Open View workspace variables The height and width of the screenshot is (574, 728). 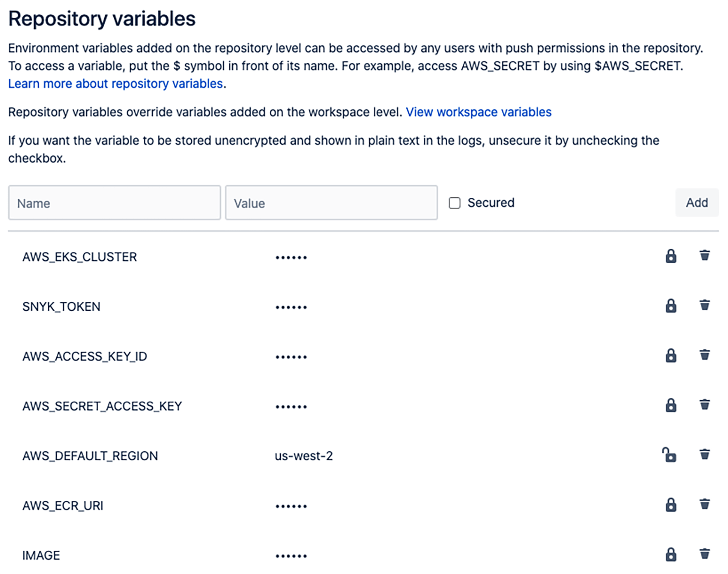point(479,111)
